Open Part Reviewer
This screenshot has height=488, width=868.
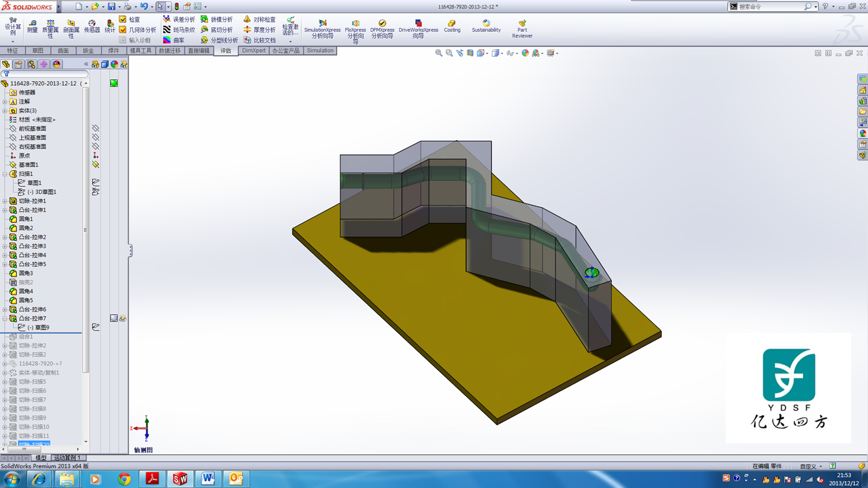click(x=522, y=29)
